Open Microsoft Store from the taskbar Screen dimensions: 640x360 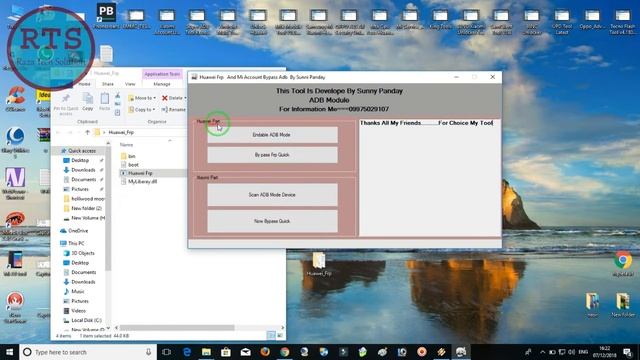[226, 352]
